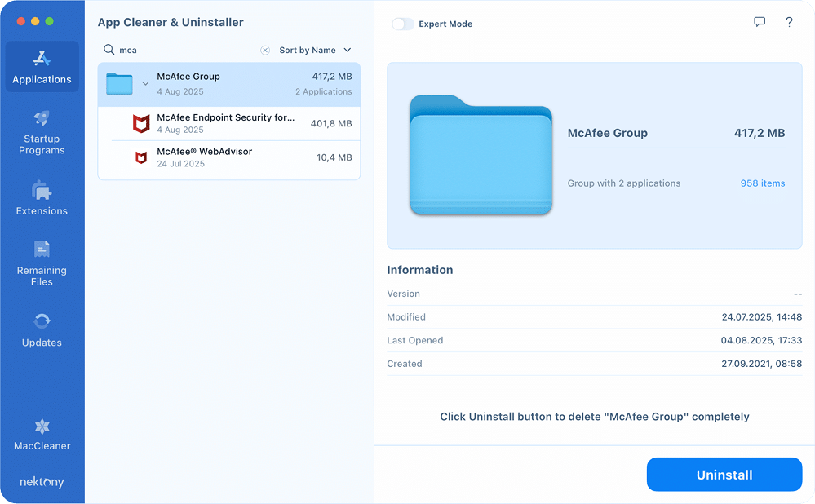Open the feedback chat bubble icon
Image resolution: width=815 pixels, height=504 pixels.
click(760, 22)
